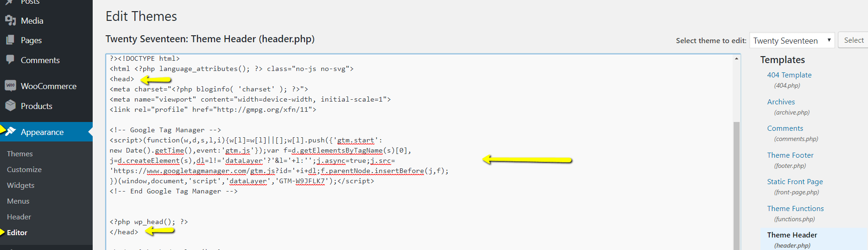Go to the Widgets submenu

click(21, 185)
